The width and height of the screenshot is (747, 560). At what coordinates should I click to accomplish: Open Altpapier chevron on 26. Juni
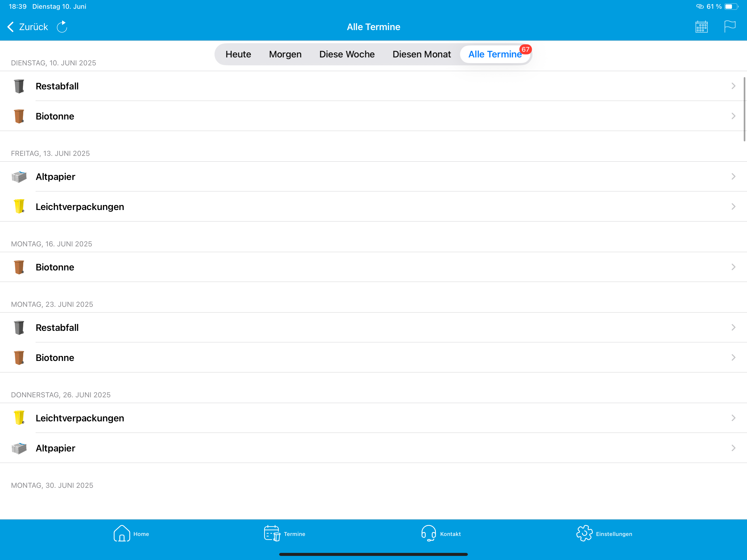pos(734,448)
